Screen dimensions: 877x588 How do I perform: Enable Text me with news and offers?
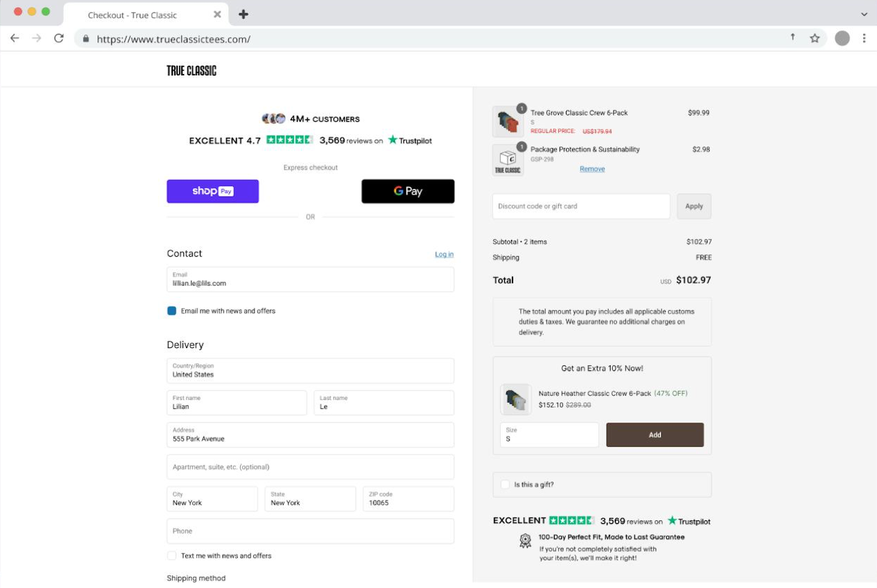pyautogui.click(x=172, y=555)
